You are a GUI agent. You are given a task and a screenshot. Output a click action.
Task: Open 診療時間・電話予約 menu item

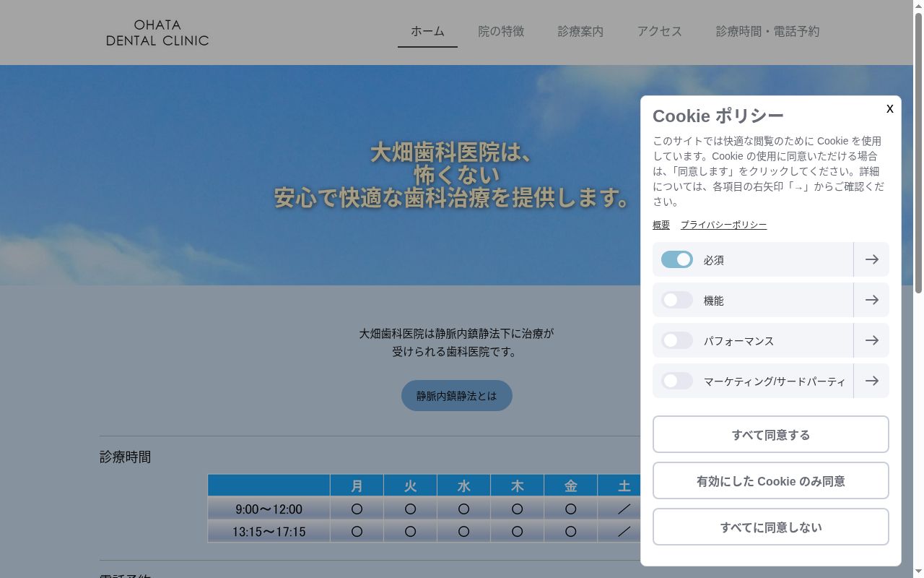767,32
